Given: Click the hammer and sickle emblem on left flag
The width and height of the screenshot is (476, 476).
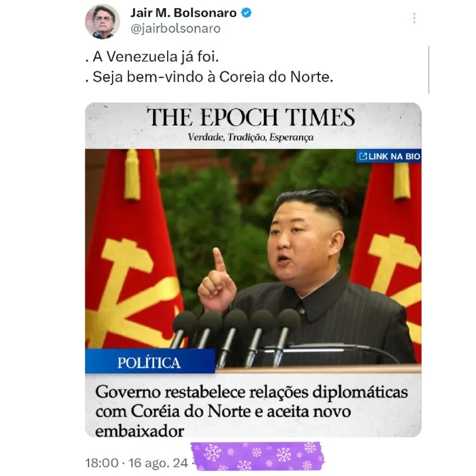Looking at the screenshot, I should (x=134, y=291).
